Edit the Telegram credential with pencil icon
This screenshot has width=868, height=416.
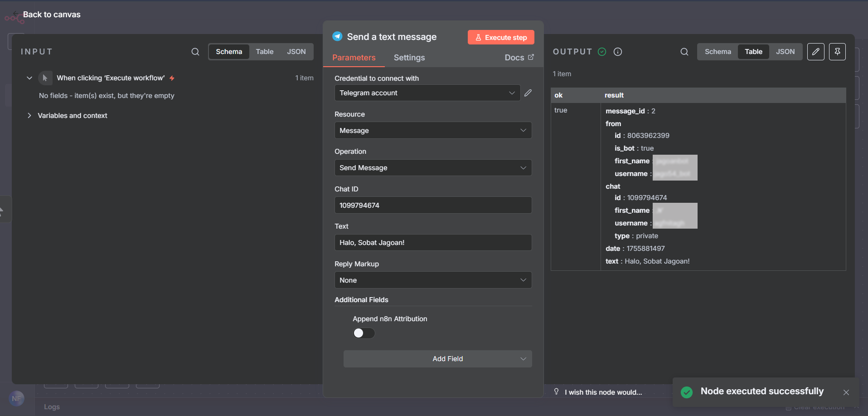[528, 93]
